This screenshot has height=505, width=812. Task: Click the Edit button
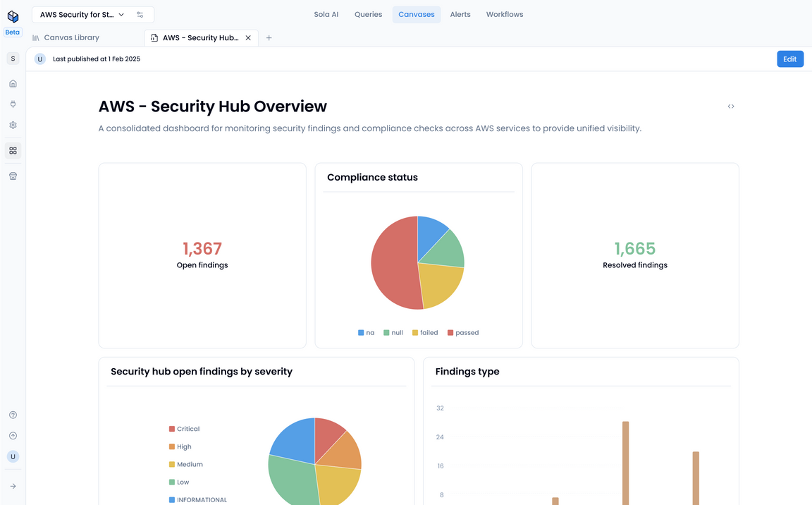coord(789,59)
